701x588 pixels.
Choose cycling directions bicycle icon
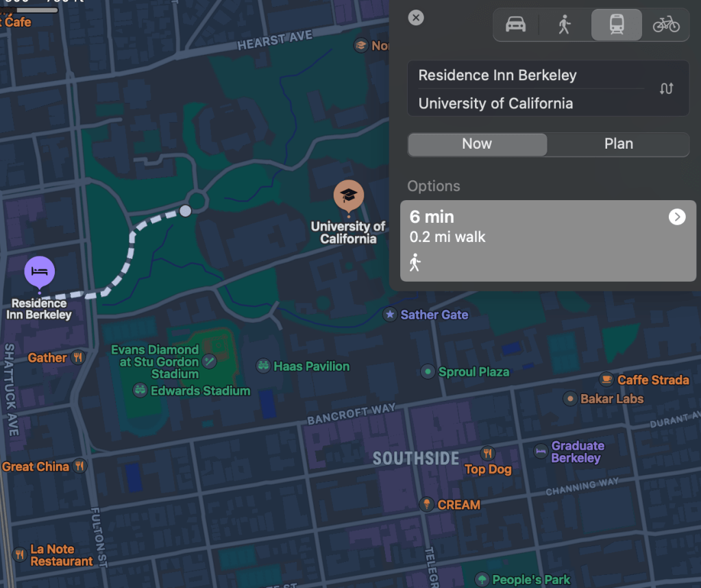[665, 25]
